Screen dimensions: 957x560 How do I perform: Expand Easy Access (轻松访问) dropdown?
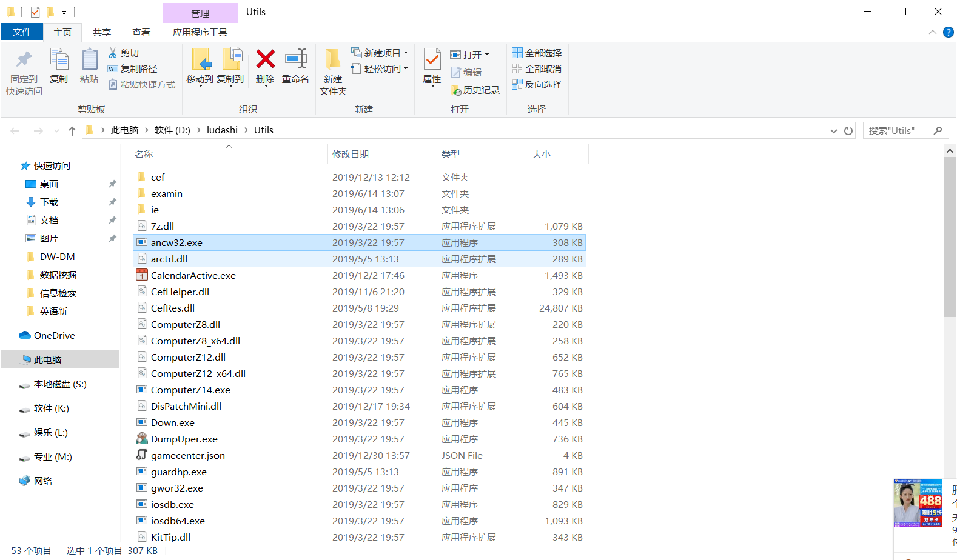(406, 69)
